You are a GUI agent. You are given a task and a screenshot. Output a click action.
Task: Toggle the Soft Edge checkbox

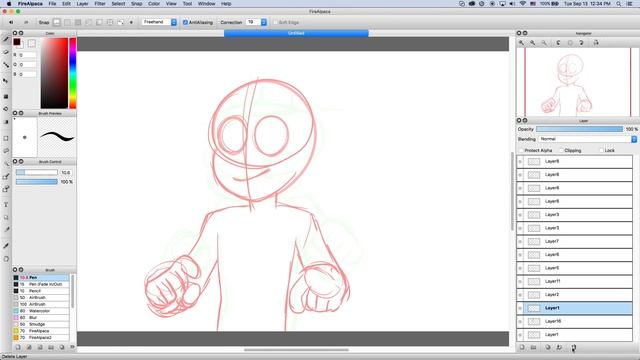pyautogui.click(x=276, y=22)
